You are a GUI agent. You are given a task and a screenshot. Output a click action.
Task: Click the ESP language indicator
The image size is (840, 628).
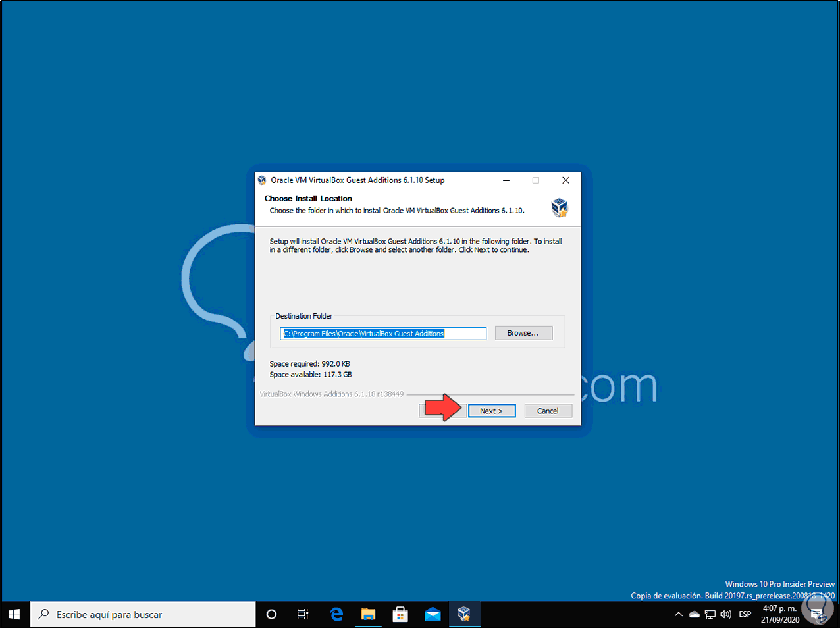[745, 614]
